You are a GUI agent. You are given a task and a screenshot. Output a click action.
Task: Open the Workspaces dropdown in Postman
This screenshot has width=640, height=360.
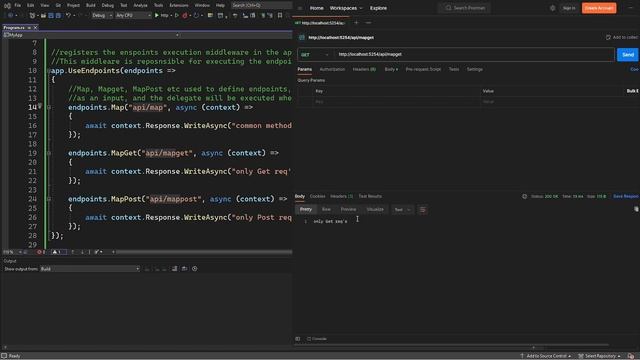(x=346, y=8)
